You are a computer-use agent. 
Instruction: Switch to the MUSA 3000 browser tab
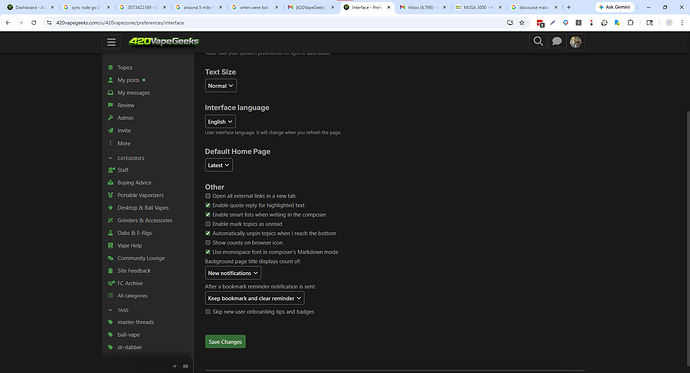(x=478, y=7)
